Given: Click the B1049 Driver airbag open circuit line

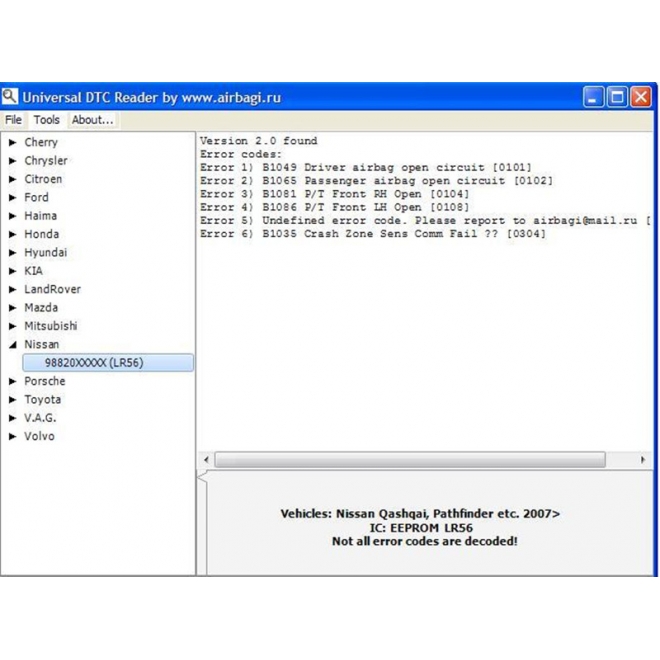Looking at the screenshot, I should click(x=366, y=168).
